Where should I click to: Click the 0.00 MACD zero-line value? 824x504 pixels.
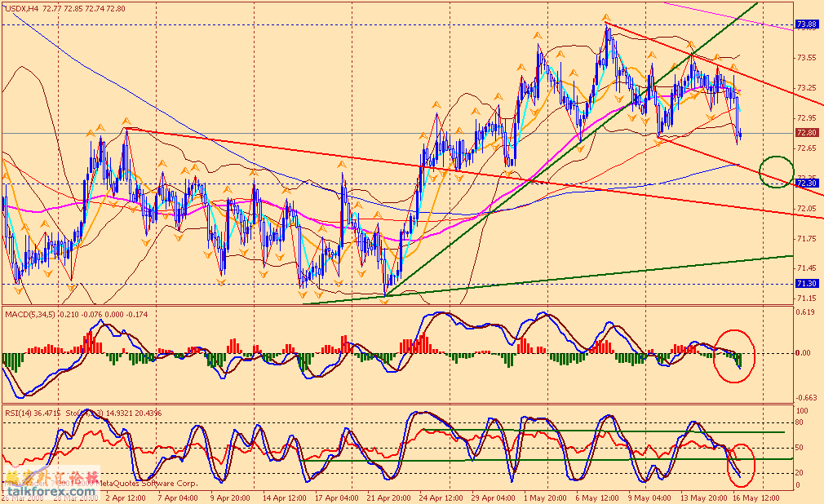tap(804, 352)
